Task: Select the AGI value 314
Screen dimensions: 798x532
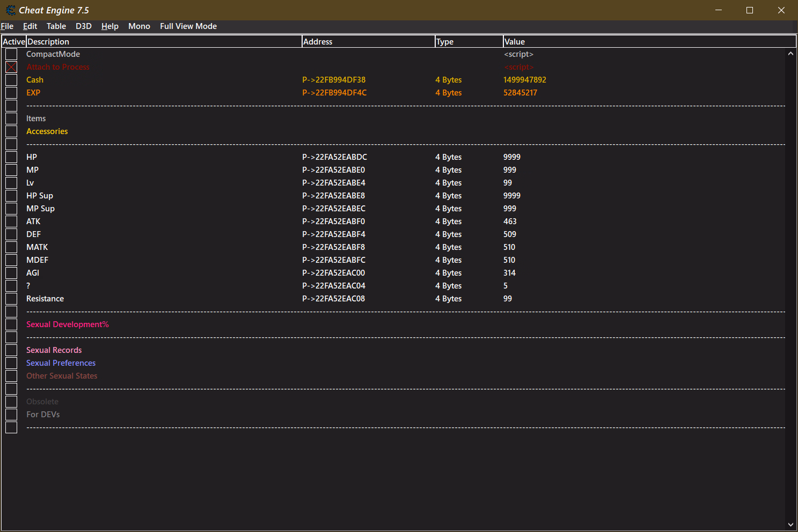Action: pos(509,273)
